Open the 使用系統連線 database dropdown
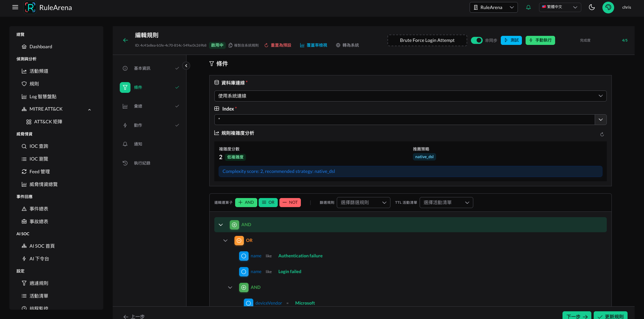This screenshot has width=644, height=319. (410, 96)
